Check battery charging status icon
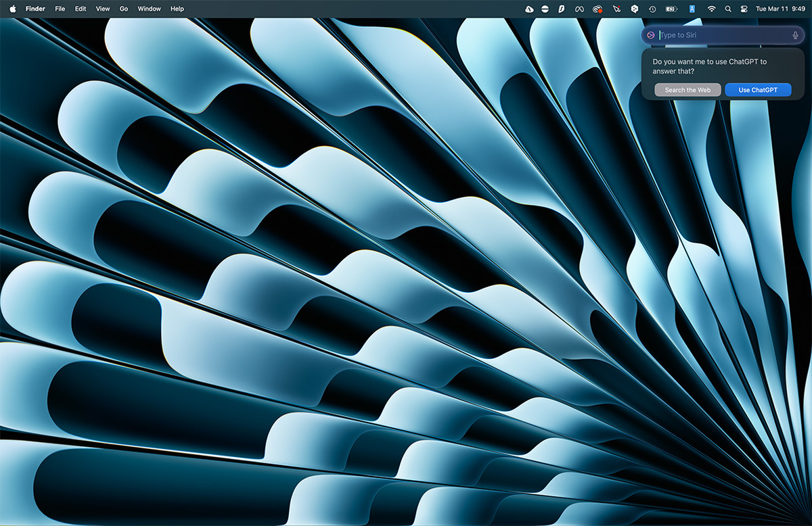The height and width of the screenshot is (526, 812). [671, 9]
